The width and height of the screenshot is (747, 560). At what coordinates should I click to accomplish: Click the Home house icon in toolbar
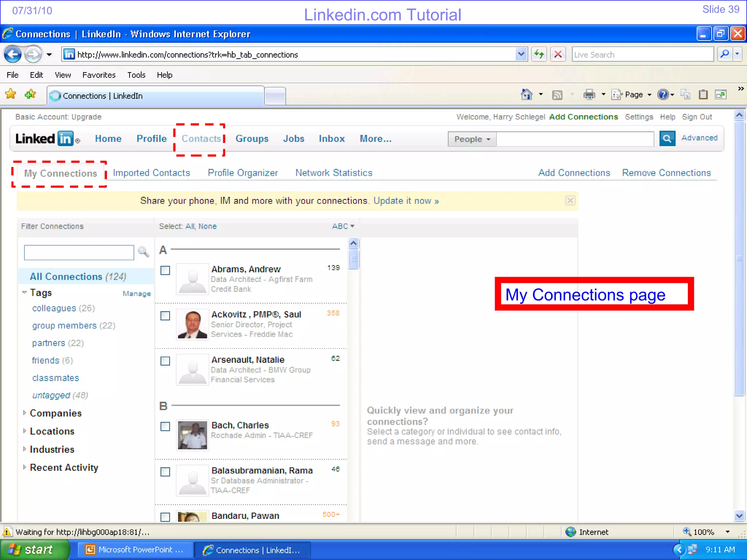click(526, 95)
